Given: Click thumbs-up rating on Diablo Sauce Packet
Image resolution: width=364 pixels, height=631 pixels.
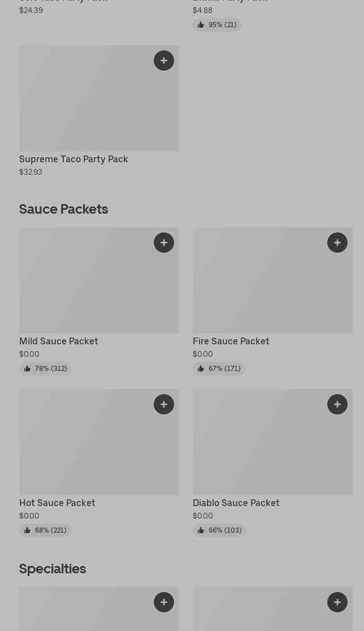Looking at the screenshot, I should (x=219, y=530).
